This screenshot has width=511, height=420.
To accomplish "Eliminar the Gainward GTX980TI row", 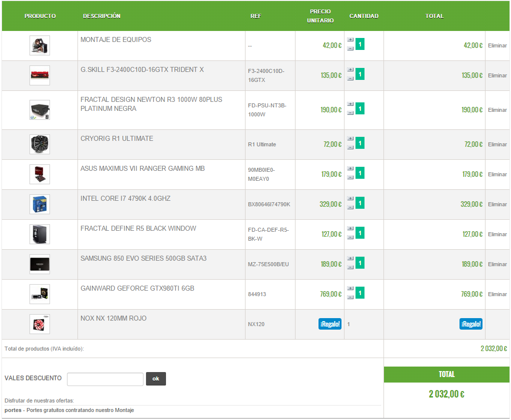I will pyautogui.click(x=497, y=294).
